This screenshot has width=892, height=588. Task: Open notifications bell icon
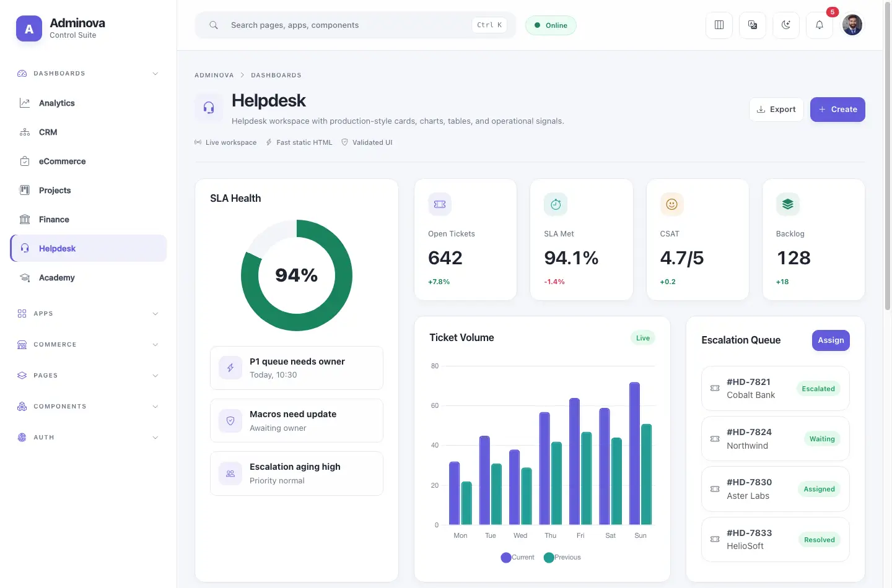pos(820,25)
